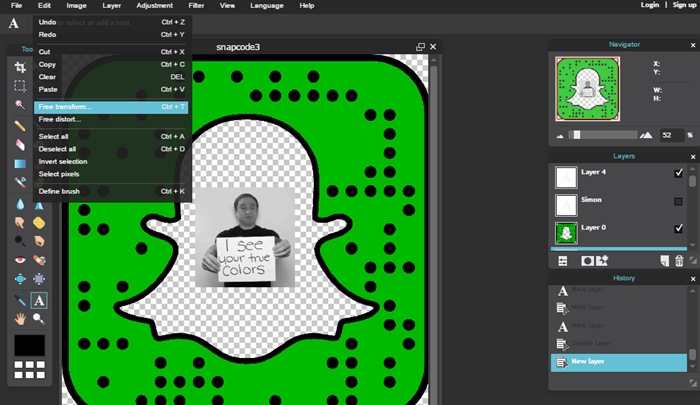The width and height of the screenshot is (700, 405).
Task: Open the Adjustment menu
Action: click(x=154, y=5)
